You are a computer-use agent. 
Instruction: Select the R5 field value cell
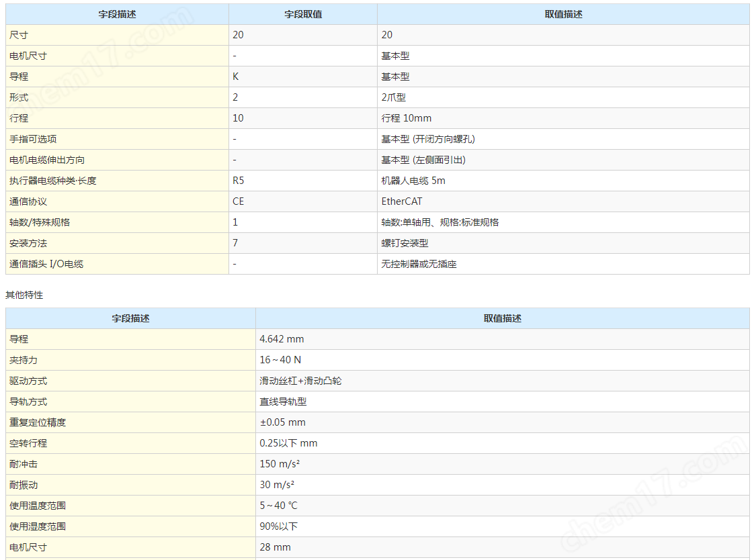tap(239, 181)
